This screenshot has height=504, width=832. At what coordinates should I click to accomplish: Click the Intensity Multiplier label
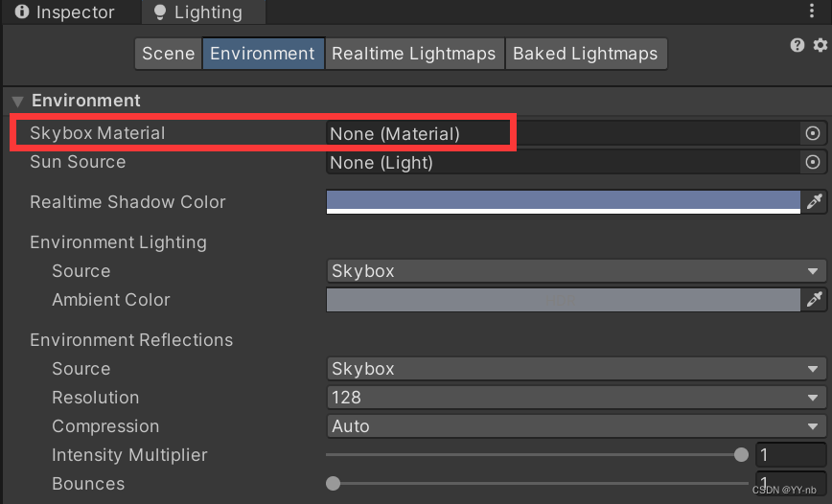(129, 455)
